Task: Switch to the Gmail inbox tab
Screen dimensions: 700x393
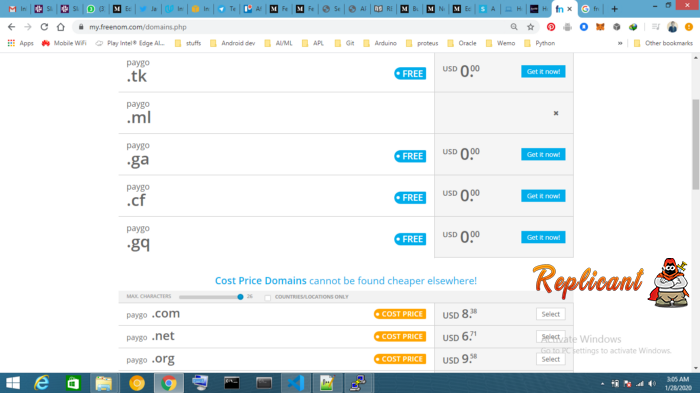Action: (17, 9)
